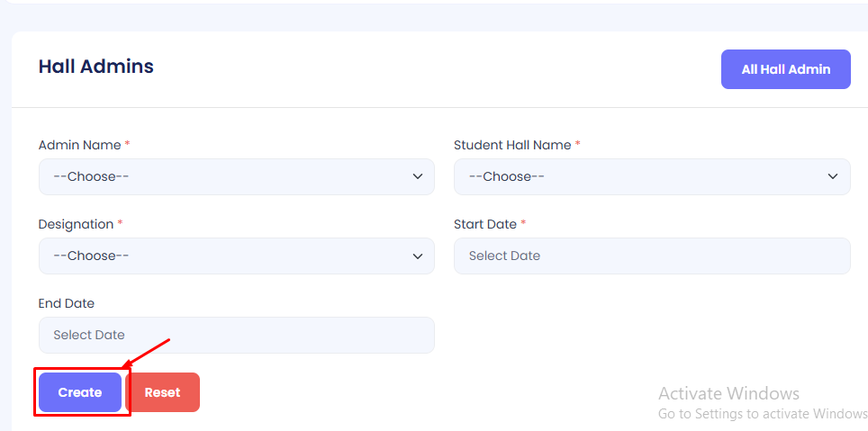Screen dimensions: 868x431
Task: Open the All Hall Admin list
Action: [785, 69]
